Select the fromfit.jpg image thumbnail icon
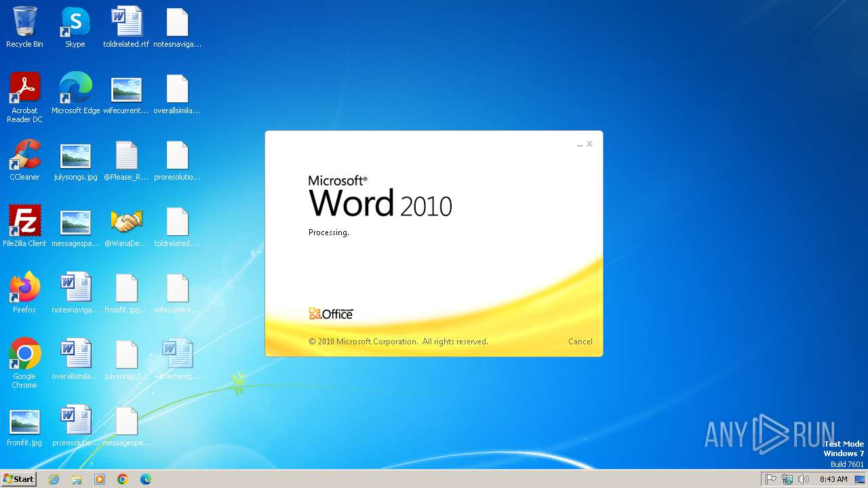 (24, 426)
